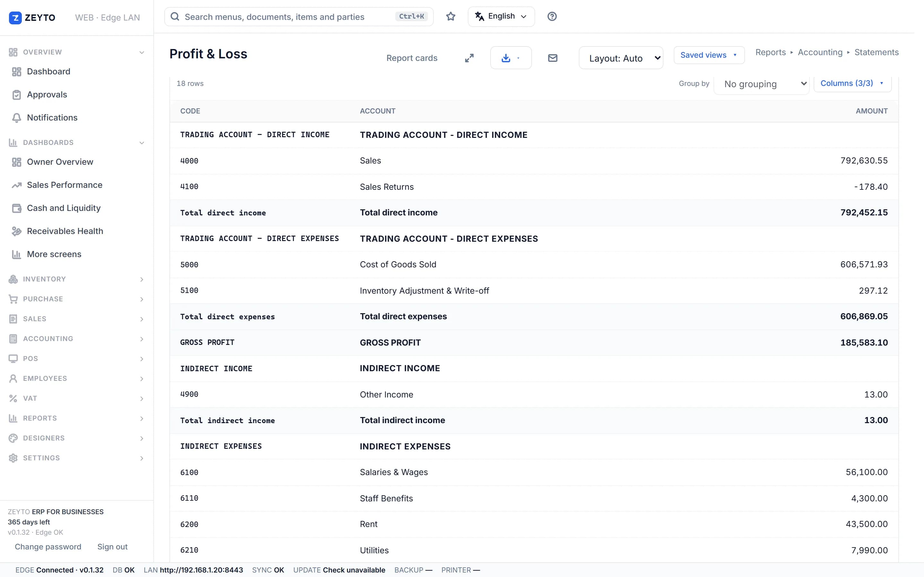Open the No grouping dropdown
This screenshot has height=577, width=924.
click(x=761, y=84)
